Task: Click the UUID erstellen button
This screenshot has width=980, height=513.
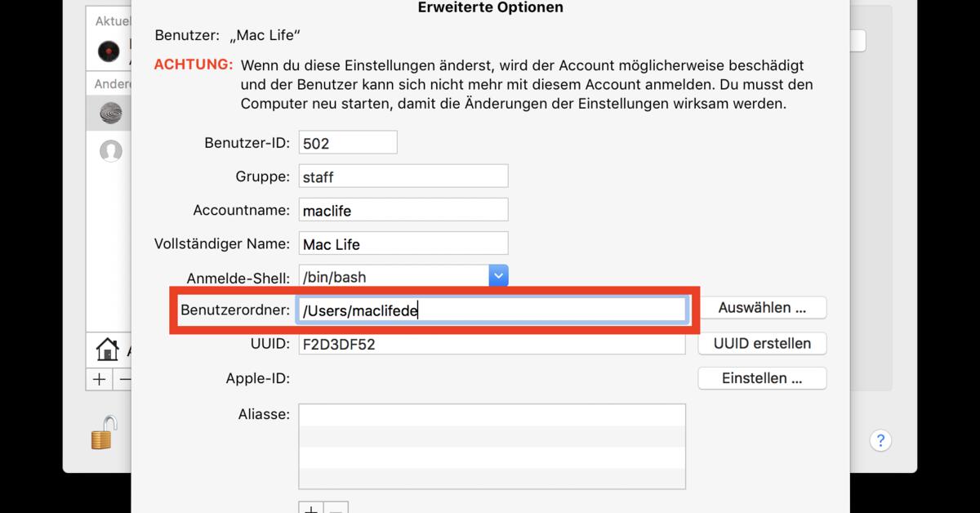Action: [761, 343]
